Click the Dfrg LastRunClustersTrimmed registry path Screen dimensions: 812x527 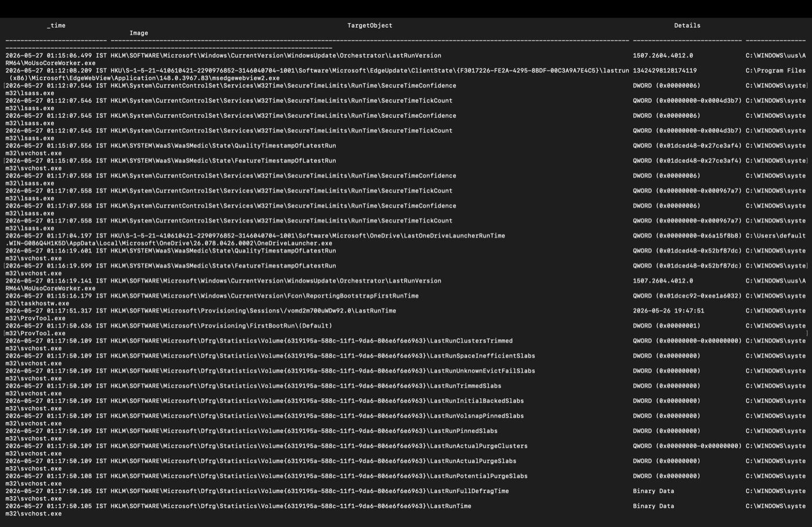click(x=311, y=341)
